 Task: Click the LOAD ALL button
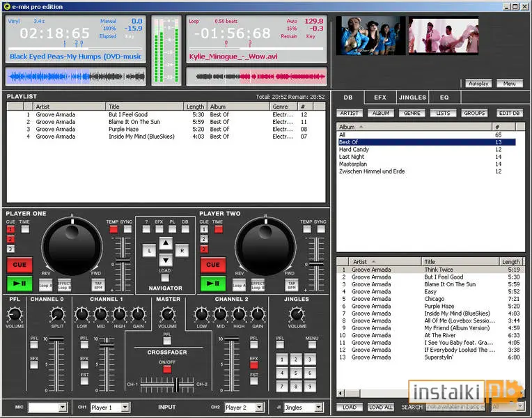click(x=381, y=407)
